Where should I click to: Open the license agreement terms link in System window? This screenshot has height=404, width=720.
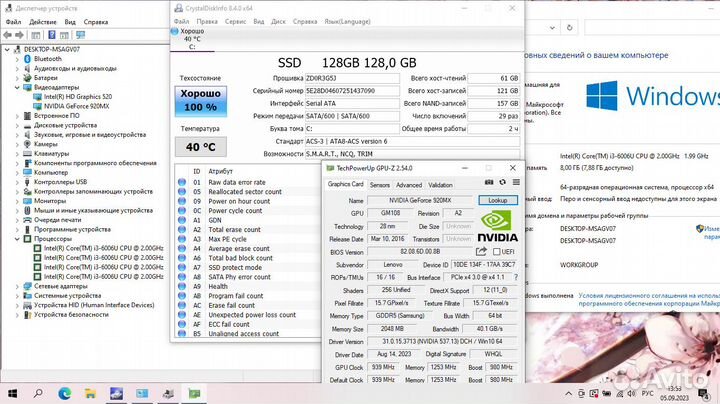[649, 299]
